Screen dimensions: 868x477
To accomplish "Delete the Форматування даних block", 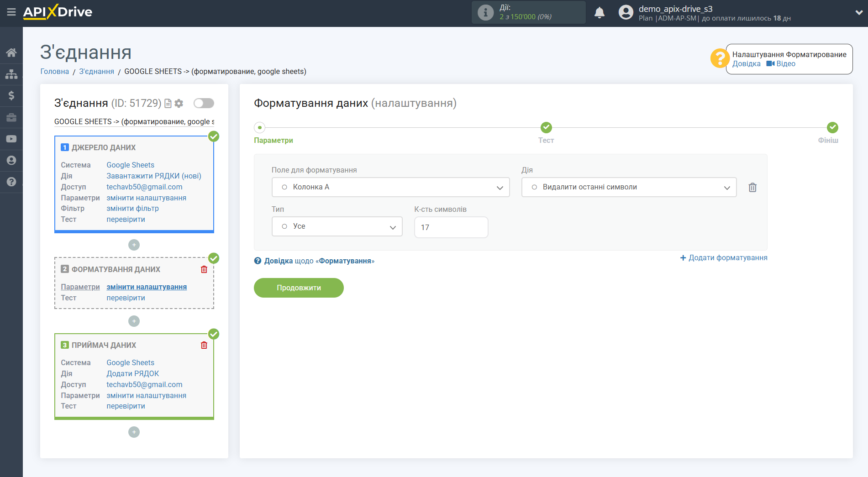I will pyautogui.click(x=204, y=269).
